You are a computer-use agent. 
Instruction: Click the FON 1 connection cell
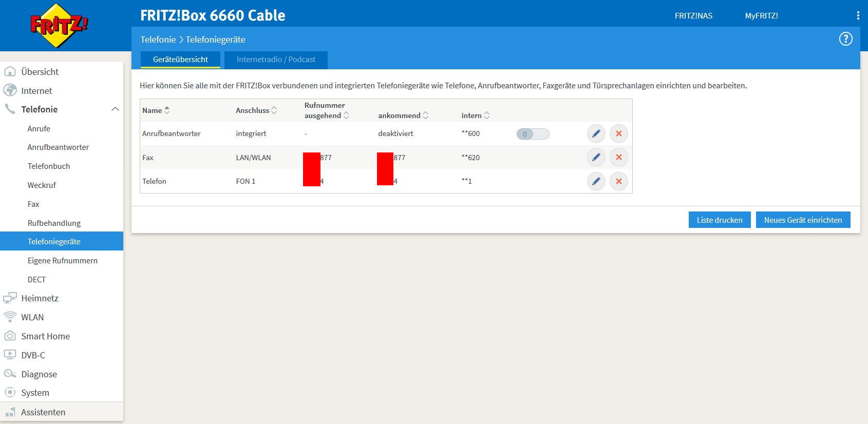coord(246,181)
